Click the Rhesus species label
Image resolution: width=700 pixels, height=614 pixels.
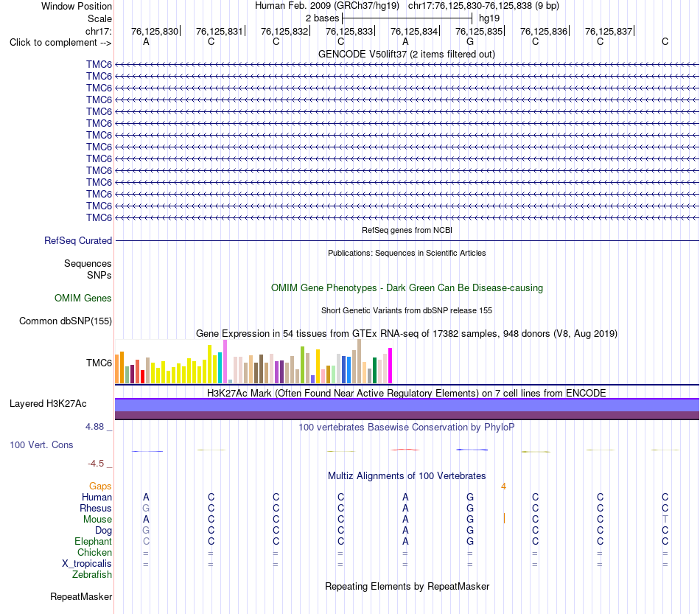[x=96, y=508]
